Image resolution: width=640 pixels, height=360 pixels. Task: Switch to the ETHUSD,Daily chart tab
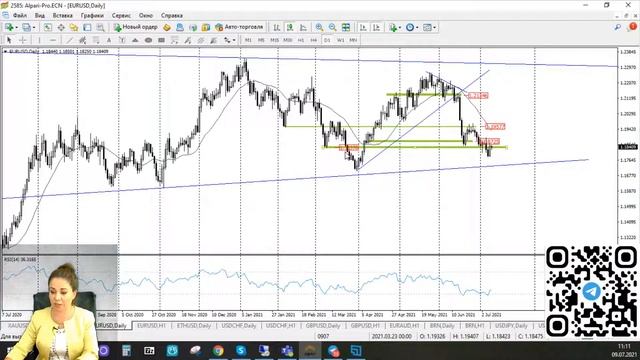coord(193,326)
